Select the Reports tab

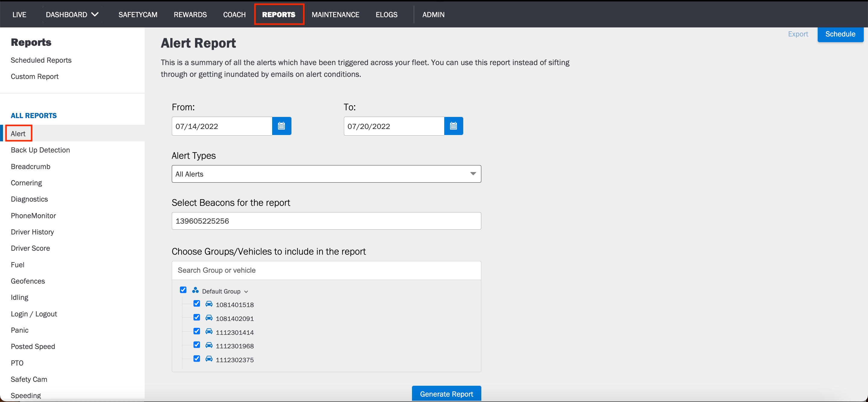click(279, 14)
